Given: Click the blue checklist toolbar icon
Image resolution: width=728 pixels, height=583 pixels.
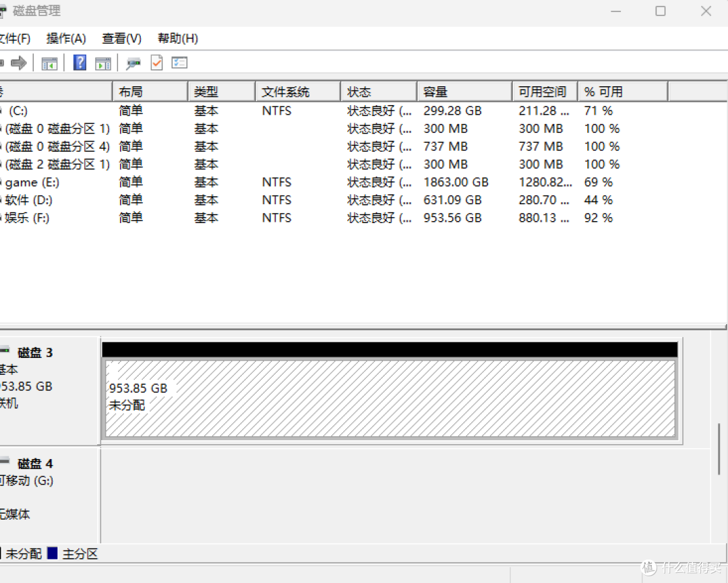Looking at the screenshot, I should (x=179, y=62).
